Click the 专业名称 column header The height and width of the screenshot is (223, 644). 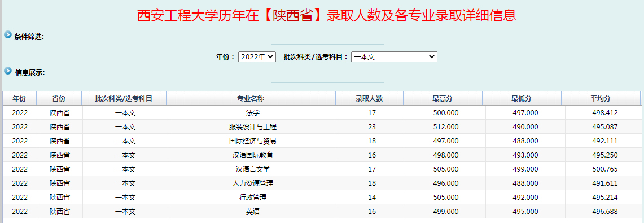point(251,98)
